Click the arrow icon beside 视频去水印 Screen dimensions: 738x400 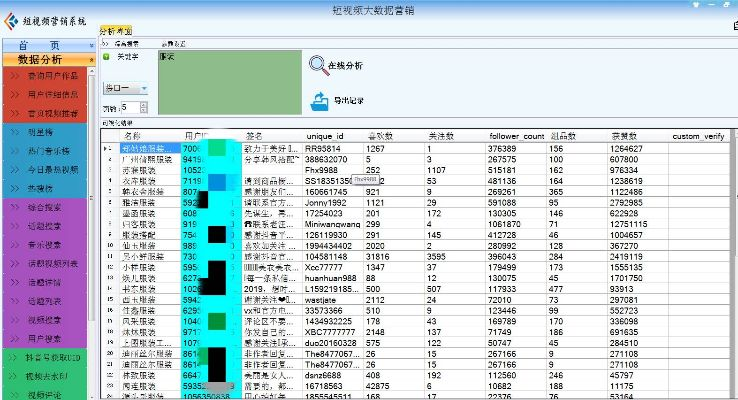pos(14,377)
